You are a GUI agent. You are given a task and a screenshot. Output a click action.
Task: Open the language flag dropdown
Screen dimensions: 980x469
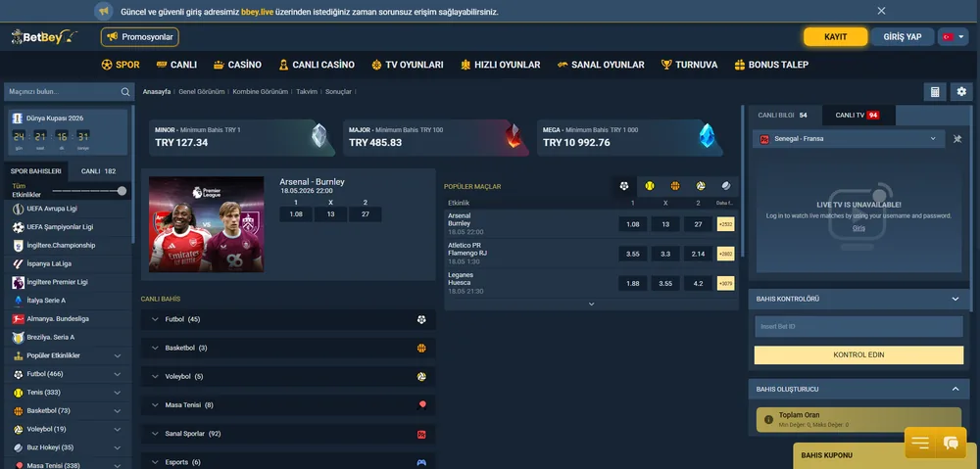point(954,37)
